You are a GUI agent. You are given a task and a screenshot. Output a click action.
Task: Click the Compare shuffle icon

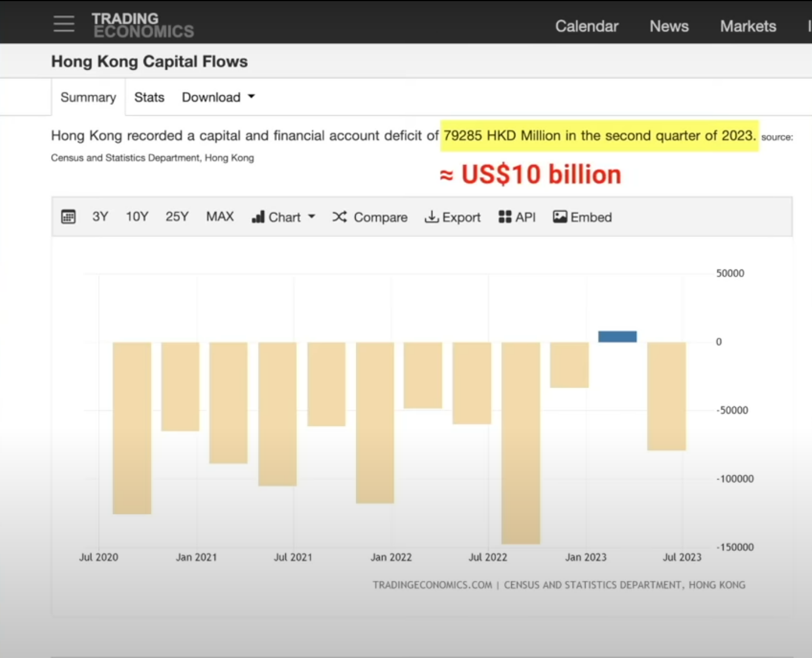[339, 217]
